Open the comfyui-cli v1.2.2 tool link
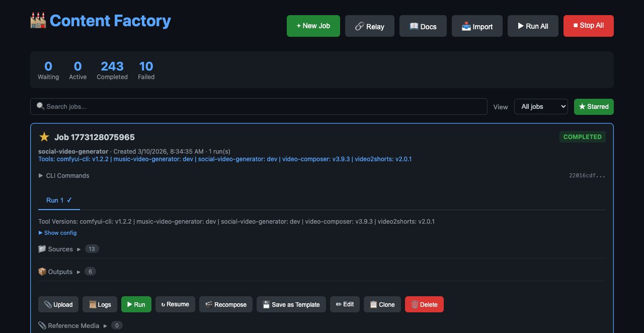Screen dimensions: 644x333 [83, 159]
